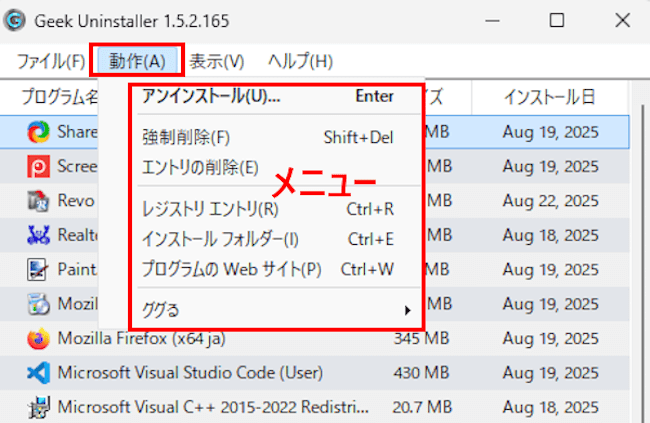
Task: Close the 動作(A) menu
Action: tap(137, 61)
